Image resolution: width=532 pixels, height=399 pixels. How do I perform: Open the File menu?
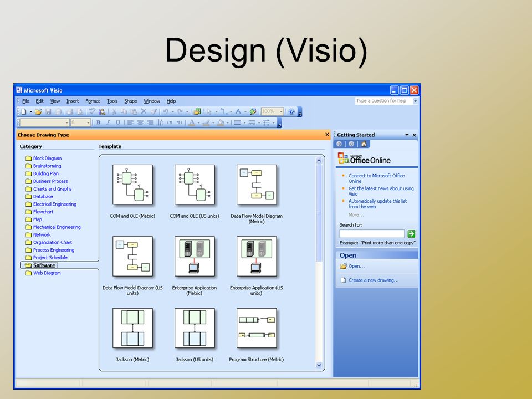(25, 101)
